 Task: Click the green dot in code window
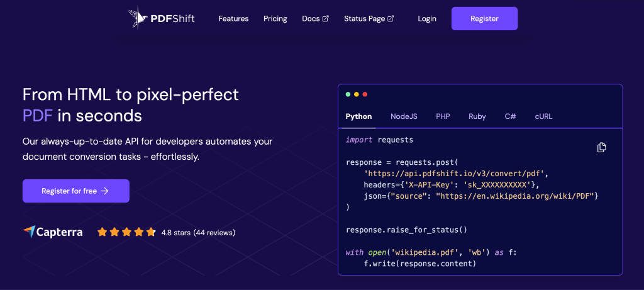tap(347, 94)
